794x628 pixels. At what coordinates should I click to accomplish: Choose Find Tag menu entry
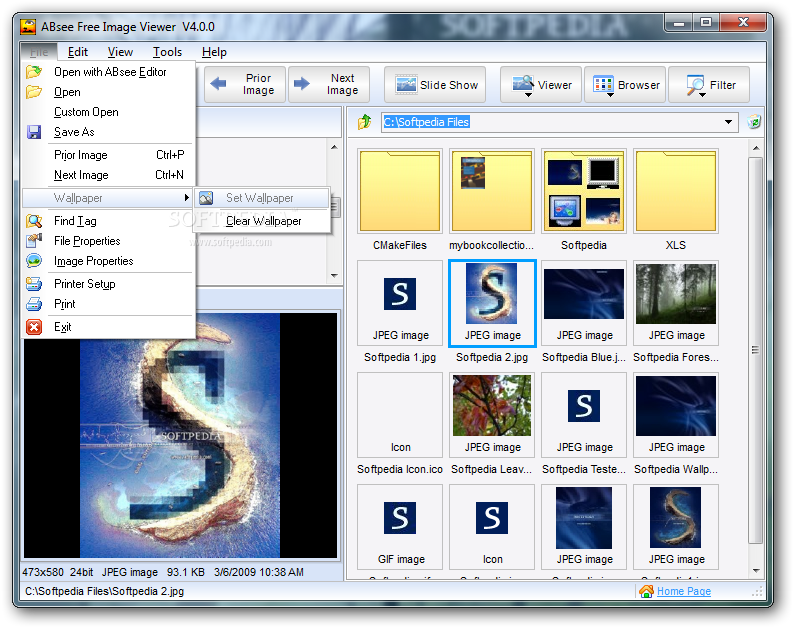click(x=109, y=221)
